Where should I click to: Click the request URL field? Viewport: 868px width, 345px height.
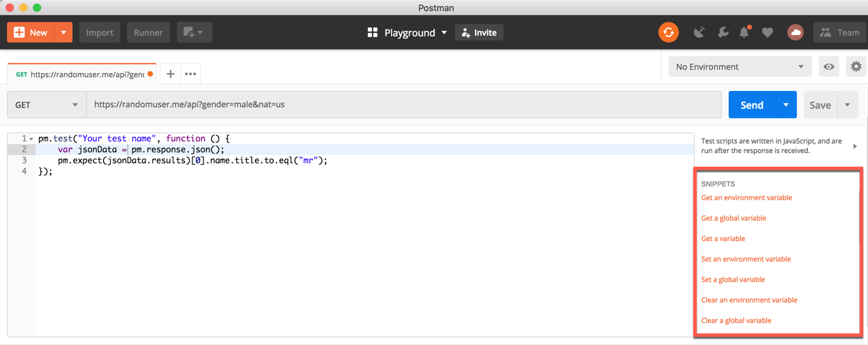pos(403,105)
